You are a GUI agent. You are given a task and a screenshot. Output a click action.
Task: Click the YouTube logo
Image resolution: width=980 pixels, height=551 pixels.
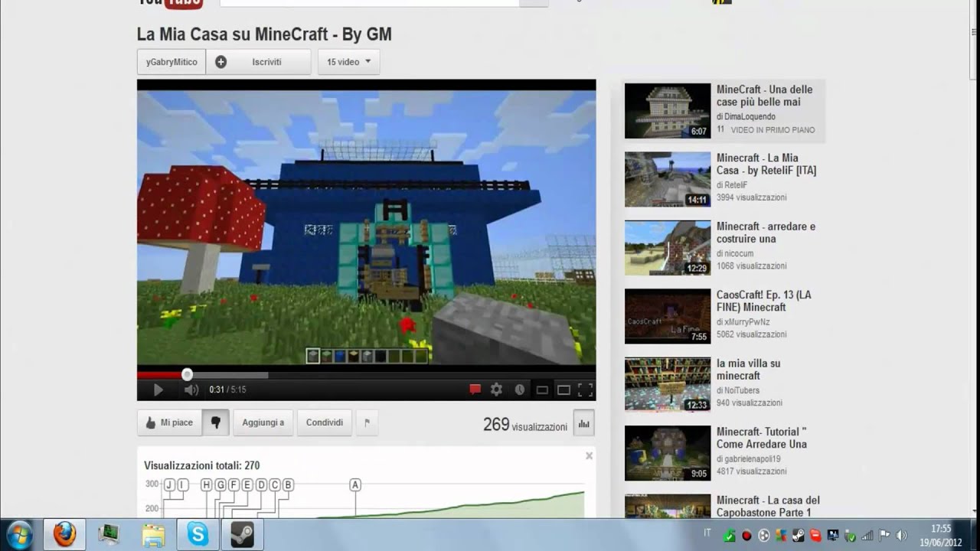click(170, 3)
